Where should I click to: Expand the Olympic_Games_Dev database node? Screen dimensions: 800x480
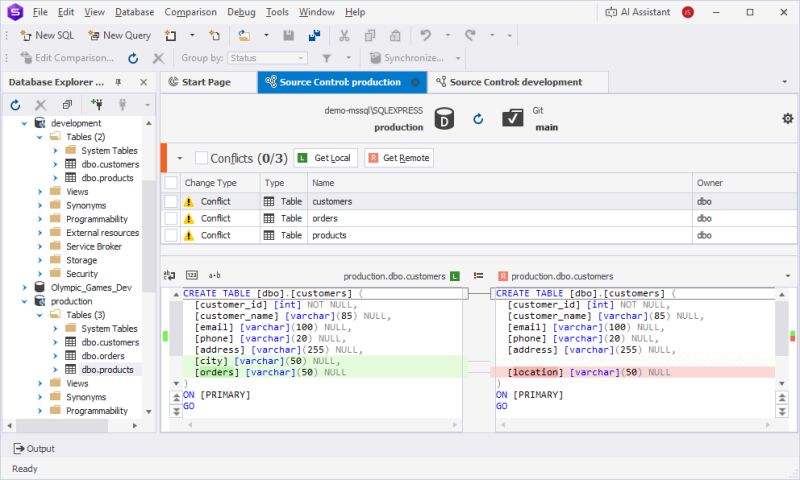tap(25, 286)
